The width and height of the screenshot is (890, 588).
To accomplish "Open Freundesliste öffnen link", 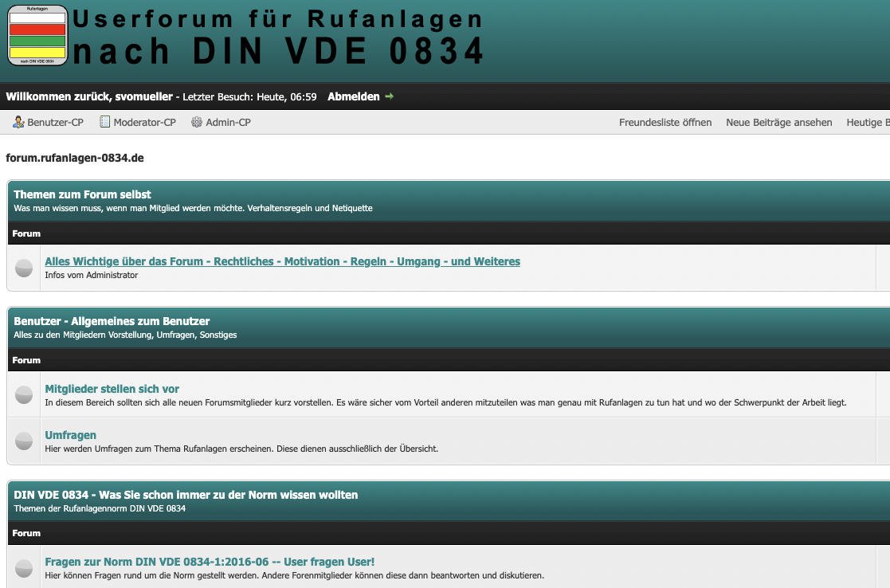I will [x=665, y=122].
